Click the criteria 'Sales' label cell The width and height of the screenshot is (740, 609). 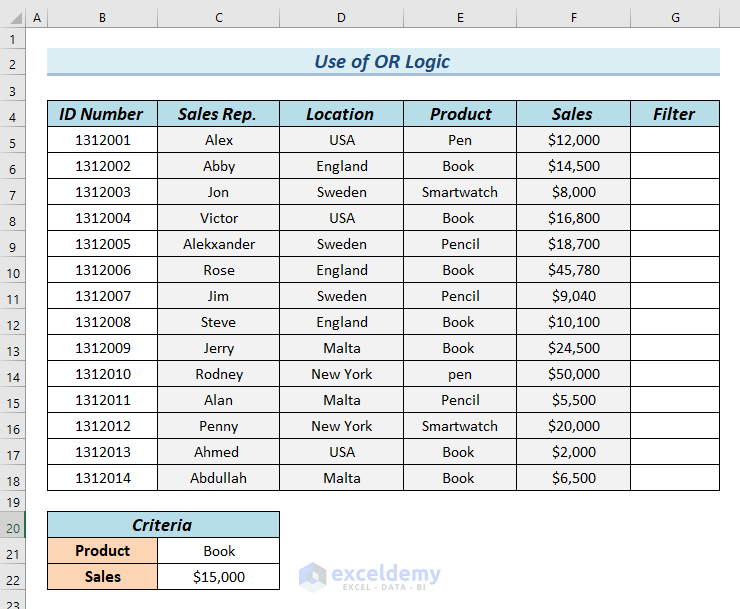pos(102,576)
